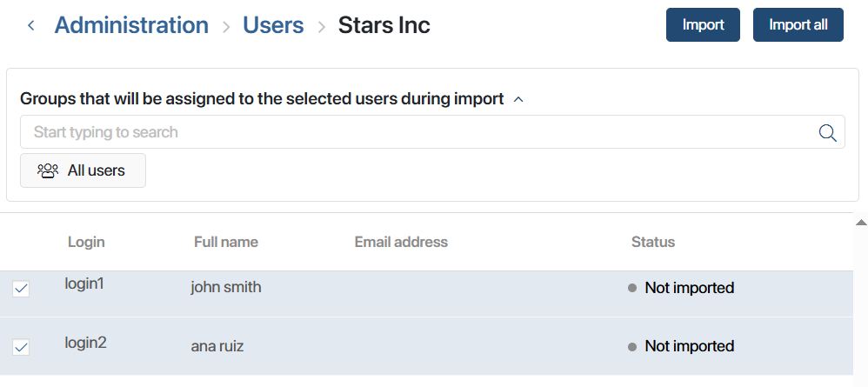The image size is (868, 387).
Task: Click the Email address column header
Action: click(401, 242)
